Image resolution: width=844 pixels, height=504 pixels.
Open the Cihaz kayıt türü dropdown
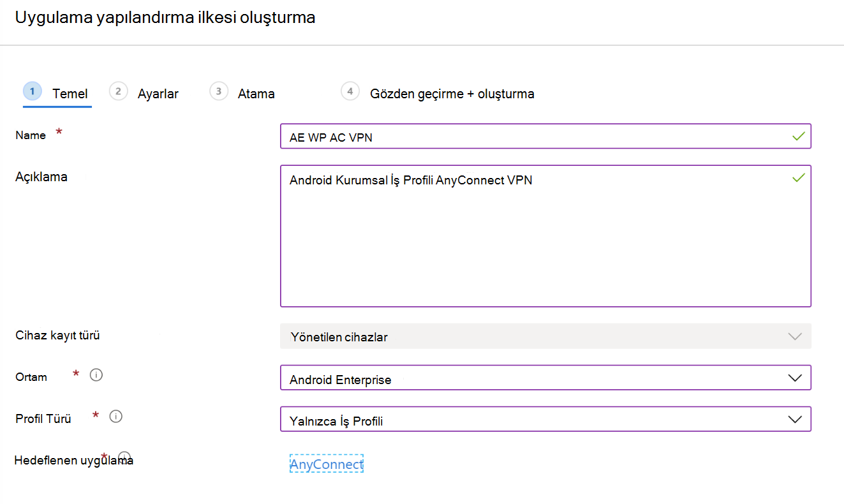pyautogui.click(x=545, y=336)
